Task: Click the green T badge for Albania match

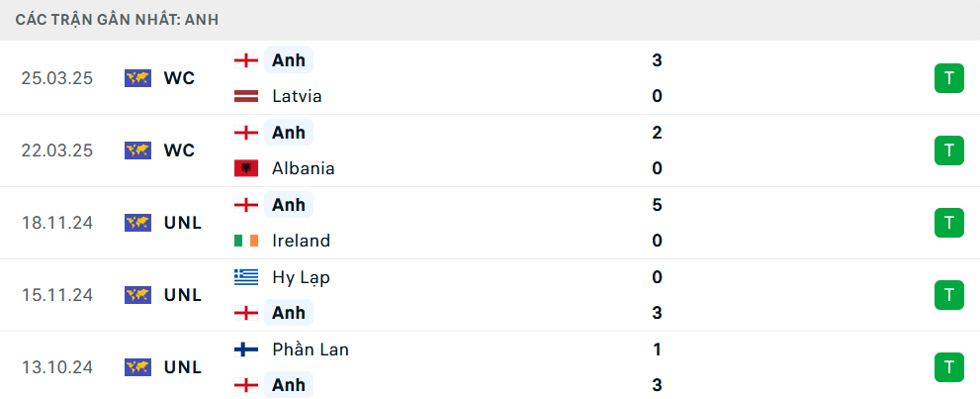Action: 948,150
